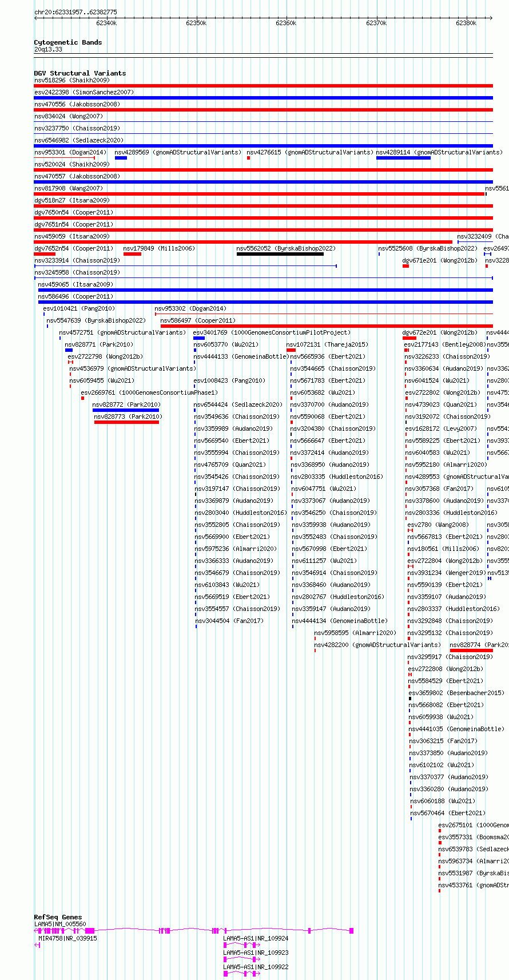Click blue bar under nsv4289569 gnomAD variant

click(121, 158)
